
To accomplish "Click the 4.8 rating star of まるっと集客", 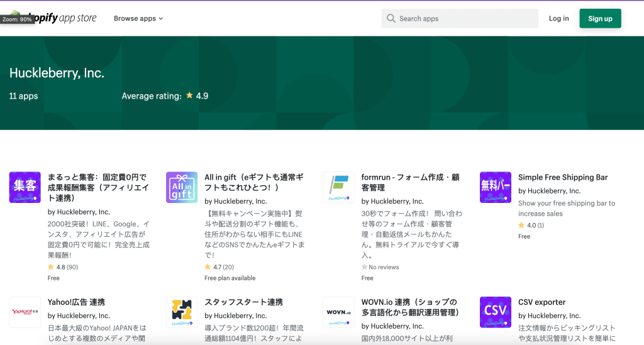I will click(50, 267).
